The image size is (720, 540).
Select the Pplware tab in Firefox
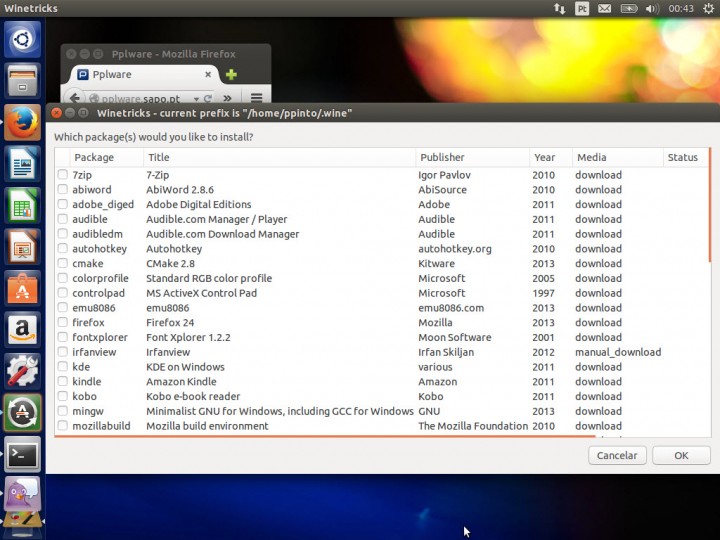click(x=145, y=74)
